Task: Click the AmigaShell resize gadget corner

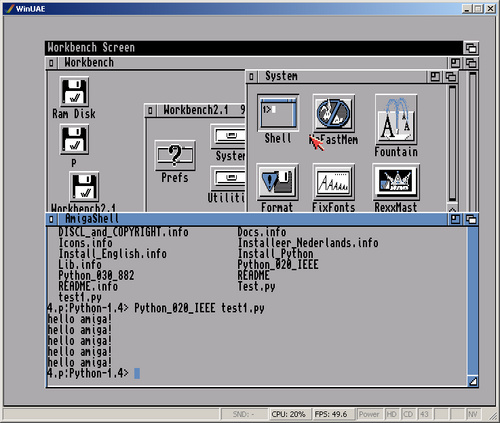Action: (473, 381)
